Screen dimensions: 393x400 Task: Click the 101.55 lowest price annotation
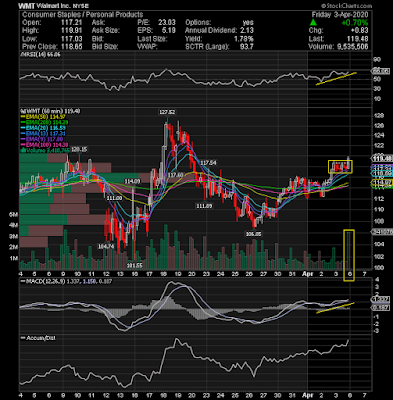click(134, 266)
